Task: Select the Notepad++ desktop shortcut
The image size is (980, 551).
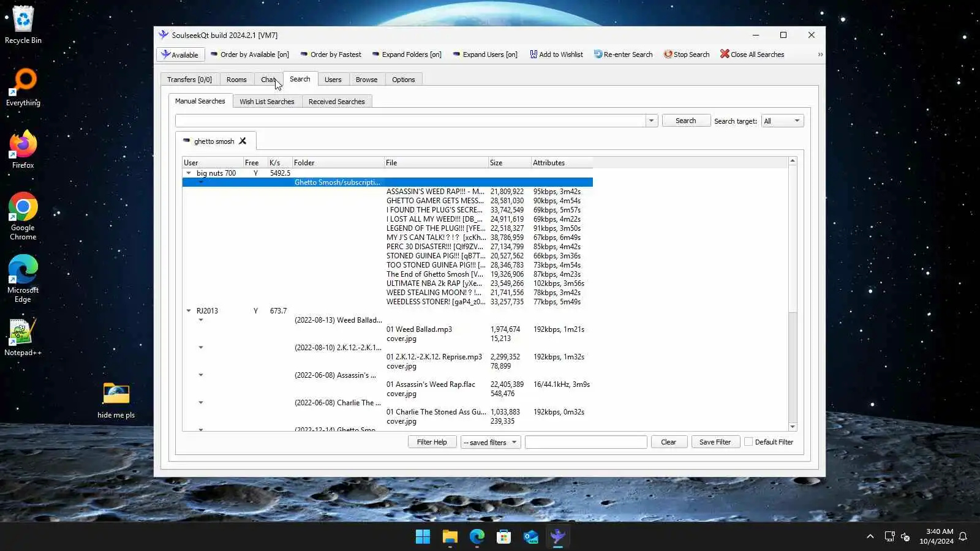Action: [x=23, y=337]
